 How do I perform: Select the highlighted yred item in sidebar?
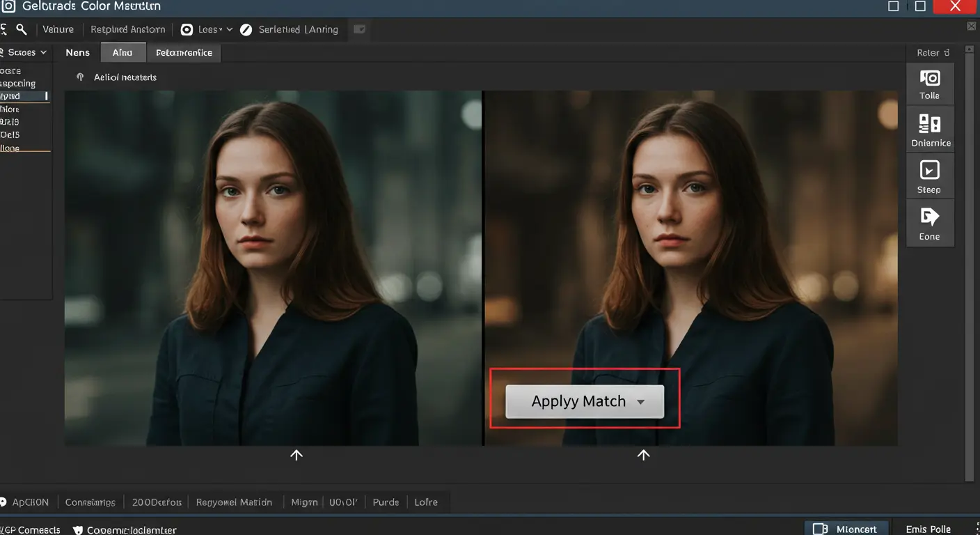(24, 96)
